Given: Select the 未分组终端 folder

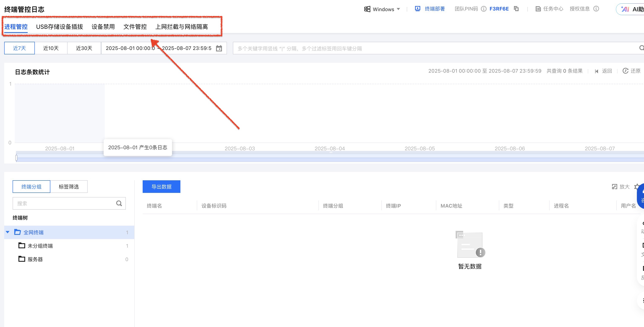Looking at the screenshot, I should (40, 246).
